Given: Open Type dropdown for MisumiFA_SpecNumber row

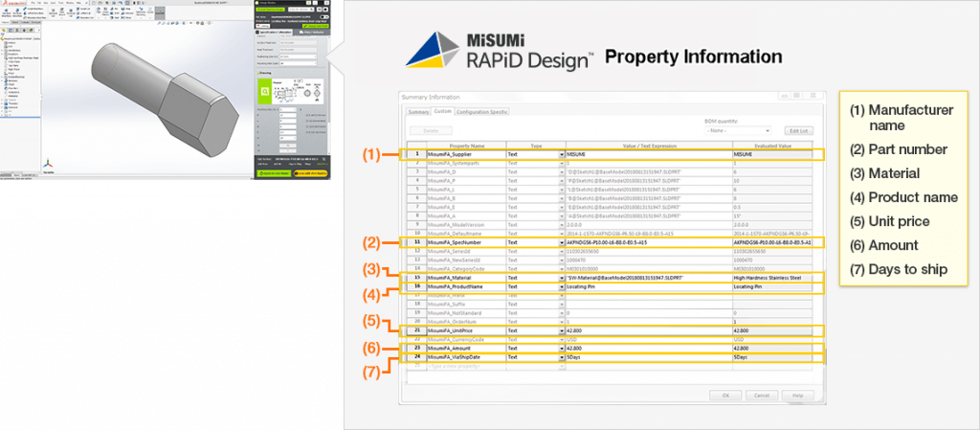Looking at the screenshot, I should 561,242.
